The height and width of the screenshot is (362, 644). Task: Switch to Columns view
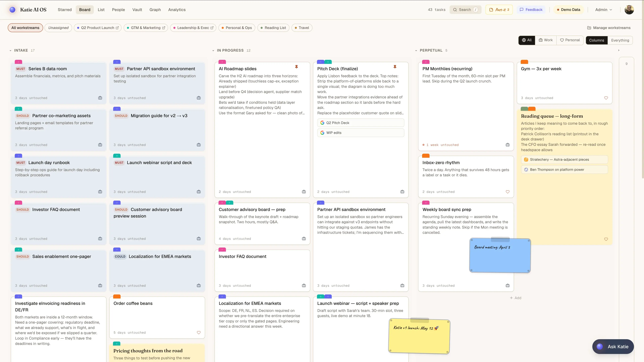[597, 40]
